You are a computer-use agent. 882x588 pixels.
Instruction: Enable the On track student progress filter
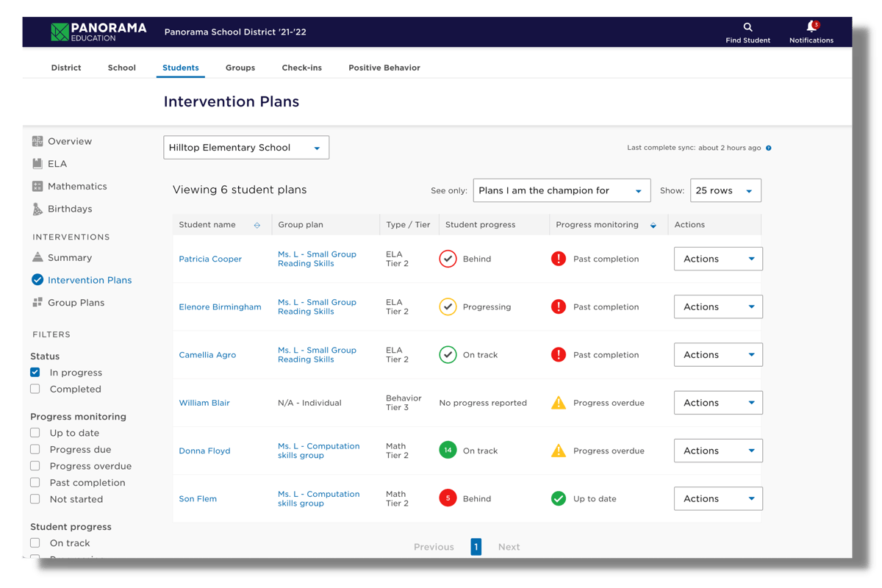click(x=35, y=542)
